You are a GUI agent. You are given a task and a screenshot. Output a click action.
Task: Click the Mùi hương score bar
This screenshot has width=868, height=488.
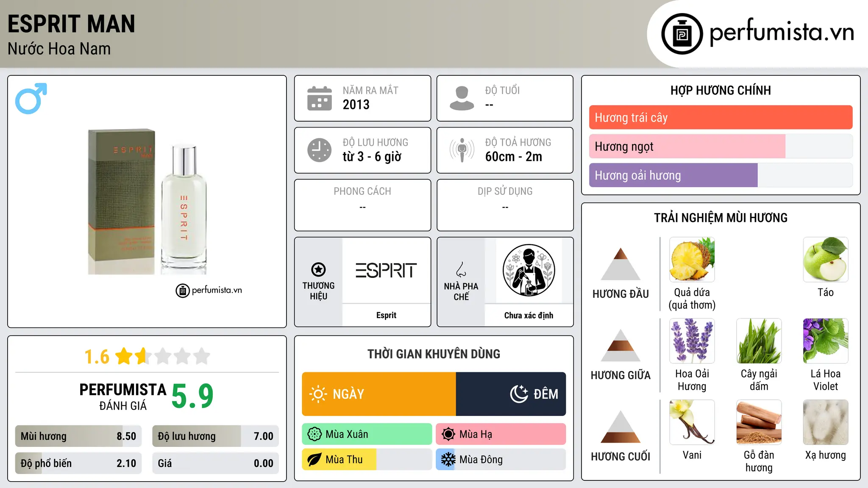78,436
